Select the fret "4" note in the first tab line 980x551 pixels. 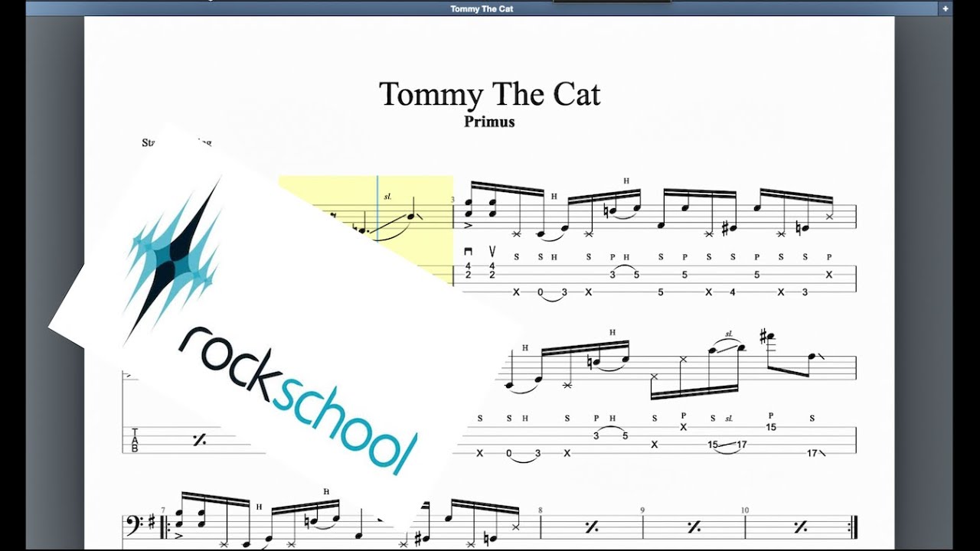coord(732,292)
